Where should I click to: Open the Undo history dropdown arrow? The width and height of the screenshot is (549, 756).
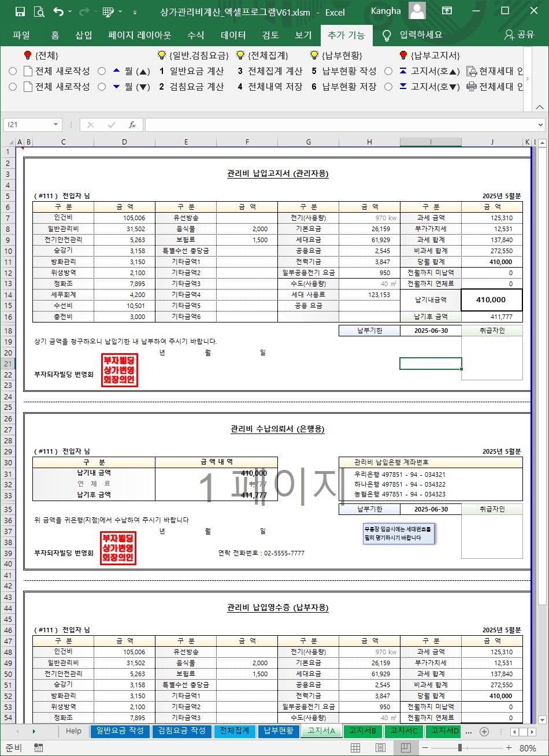tap(70, 12)
